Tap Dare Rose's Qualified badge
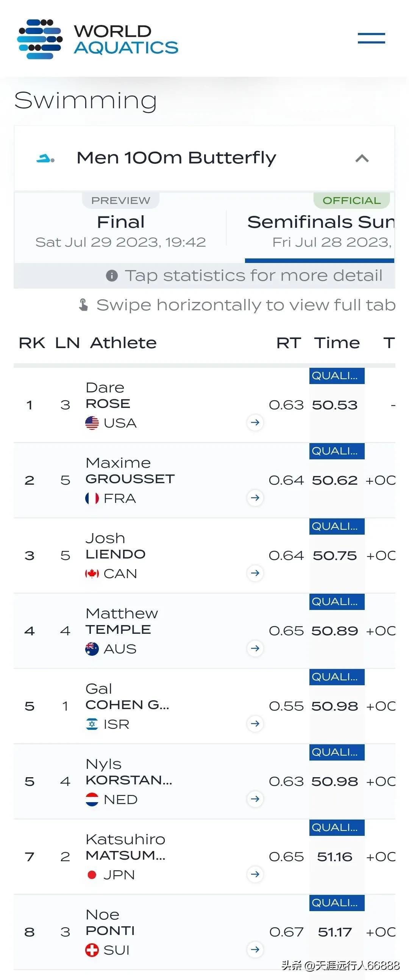The width and height of the screenshot is (409, 980). coord(337,376)
